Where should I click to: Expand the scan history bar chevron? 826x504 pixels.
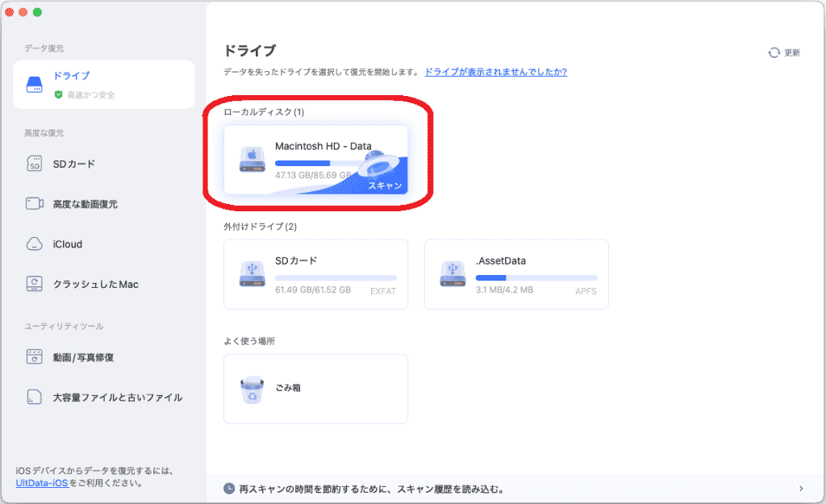(x=801, y=489)
